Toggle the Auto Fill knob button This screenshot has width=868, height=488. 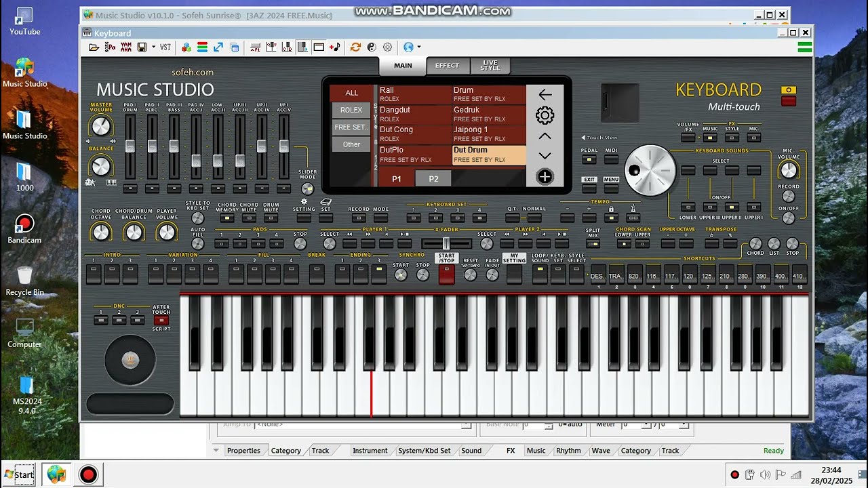198,243
